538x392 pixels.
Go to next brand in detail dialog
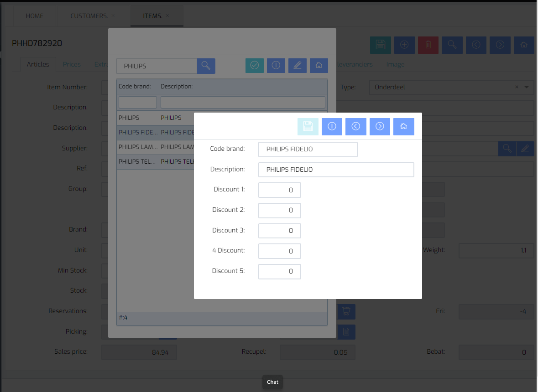[380, 126]
